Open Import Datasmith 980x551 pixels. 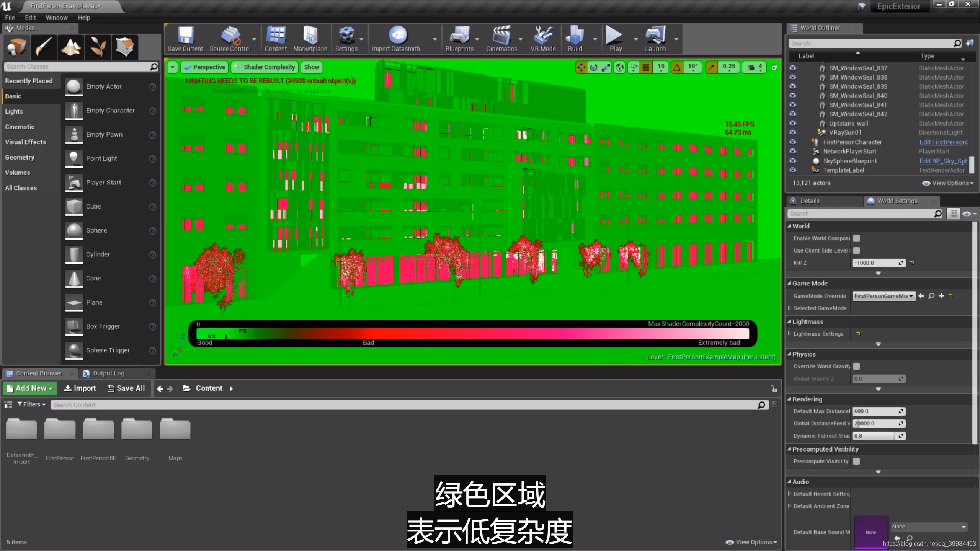point(398,38)
